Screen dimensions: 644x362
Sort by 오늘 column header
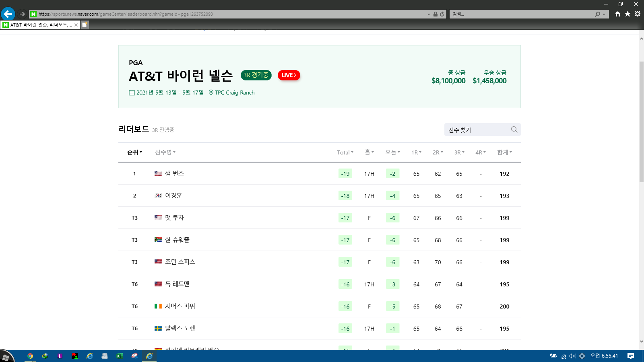(x=393, y=152)
